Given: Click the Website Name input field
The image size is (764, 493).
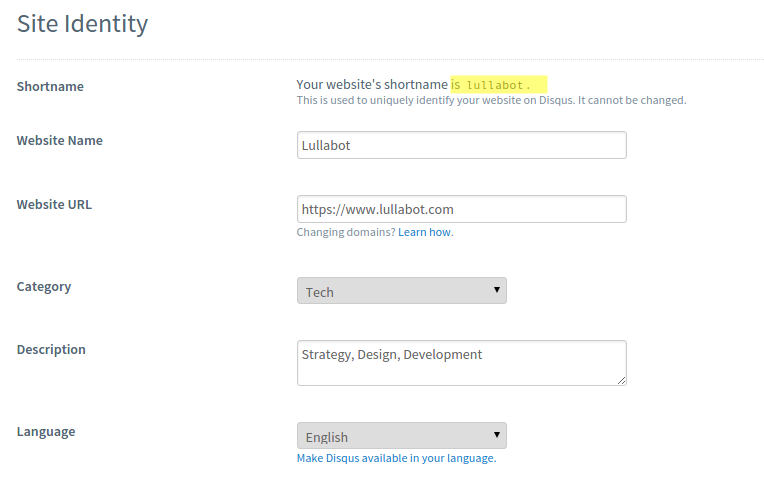Looking at the screenshot, I should point(461,145).
